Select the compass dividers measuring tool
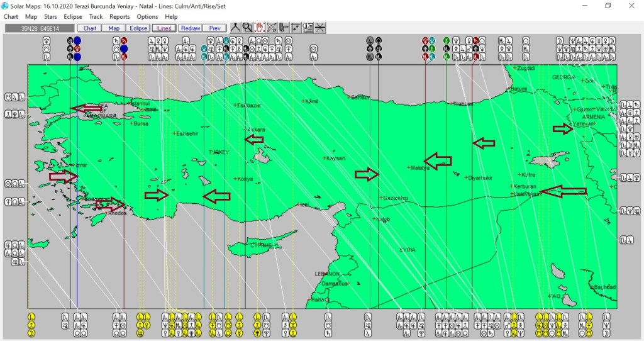 (x=235, y=28)
